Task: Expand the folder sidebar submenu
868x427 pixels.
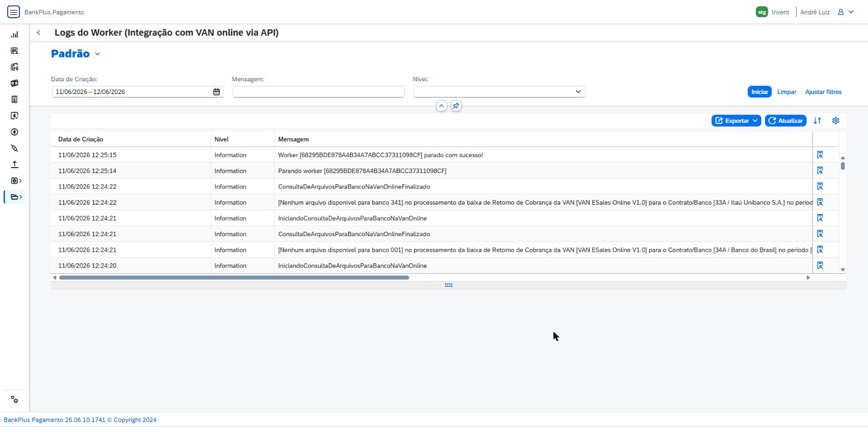Action: 15,197
